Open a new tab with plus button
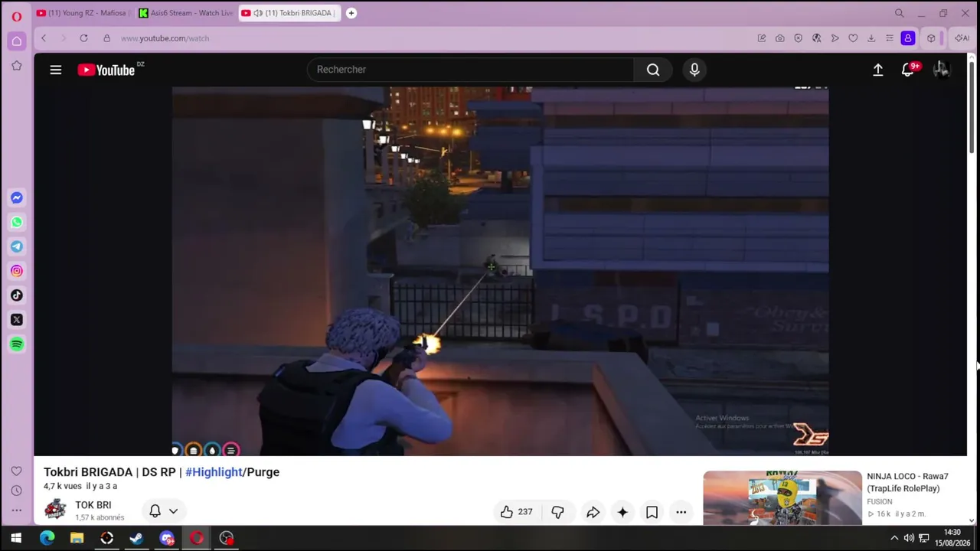 (351, 13)
